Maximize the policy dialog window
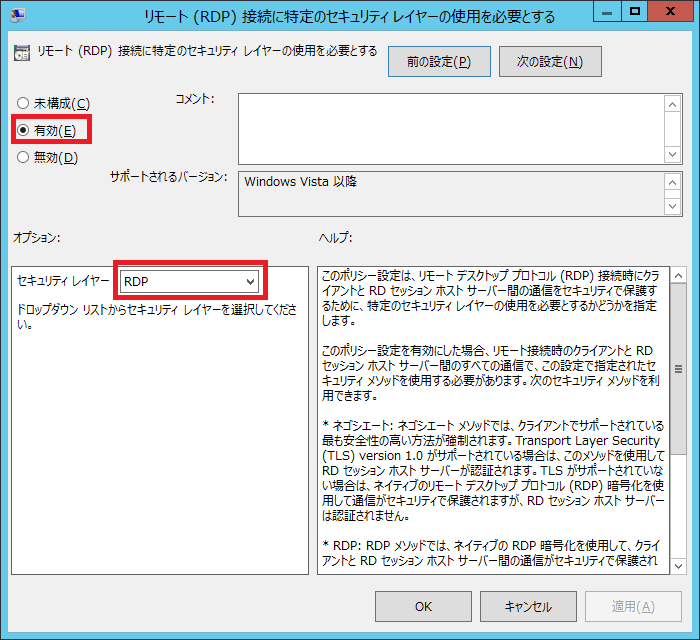This screenshot has width=700, height=640. tap(634, 12)
